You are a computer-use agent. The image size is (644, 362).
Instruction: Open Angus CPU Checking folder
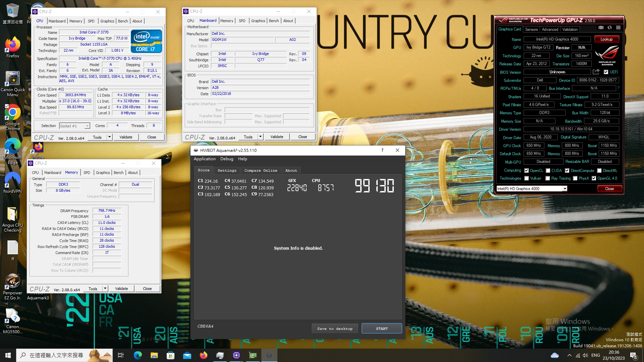pos(13,220)
